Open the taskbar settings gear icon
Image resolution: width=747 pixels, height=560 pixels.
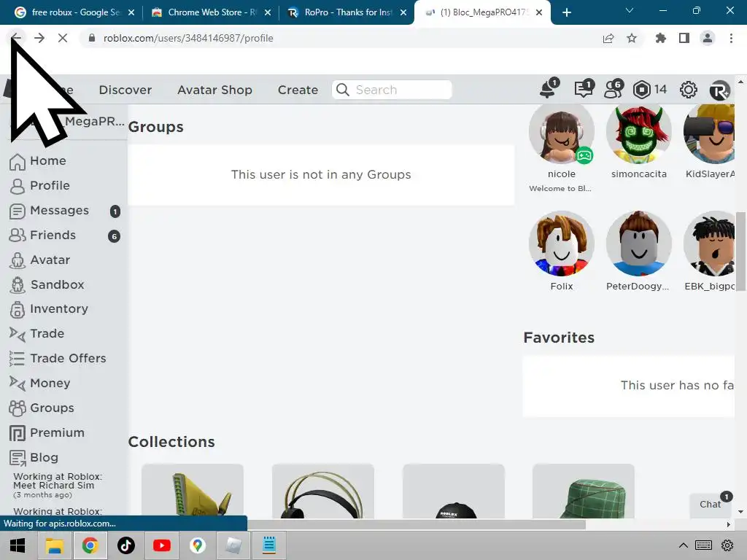click(x=727, y=545)
